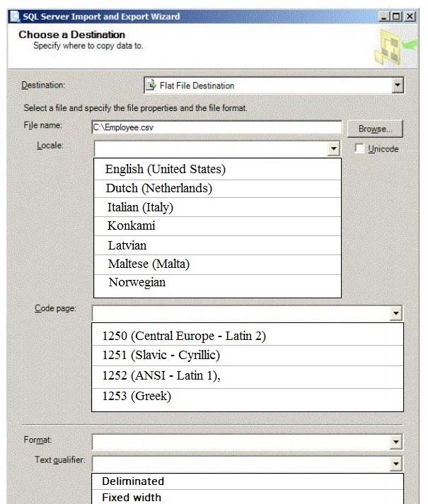
Task: Select 1250 (Central Europe - Latin 2)
Action: pos(247,336)
